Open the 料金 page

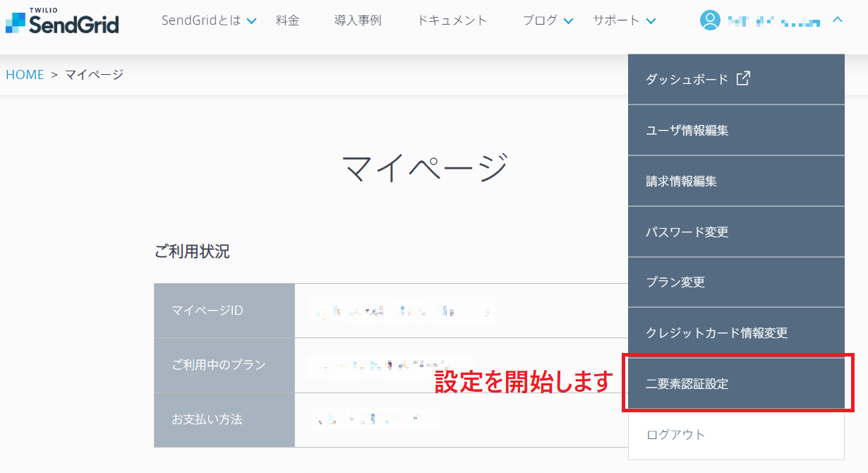(x=288, y=20)
